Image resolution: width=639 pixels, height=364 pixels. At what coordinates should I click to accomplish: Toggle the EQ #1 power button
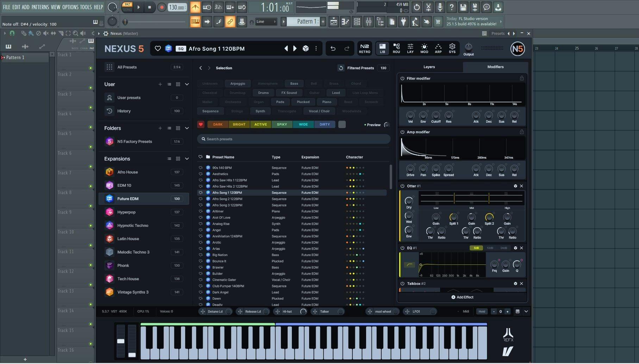[402, 248]
